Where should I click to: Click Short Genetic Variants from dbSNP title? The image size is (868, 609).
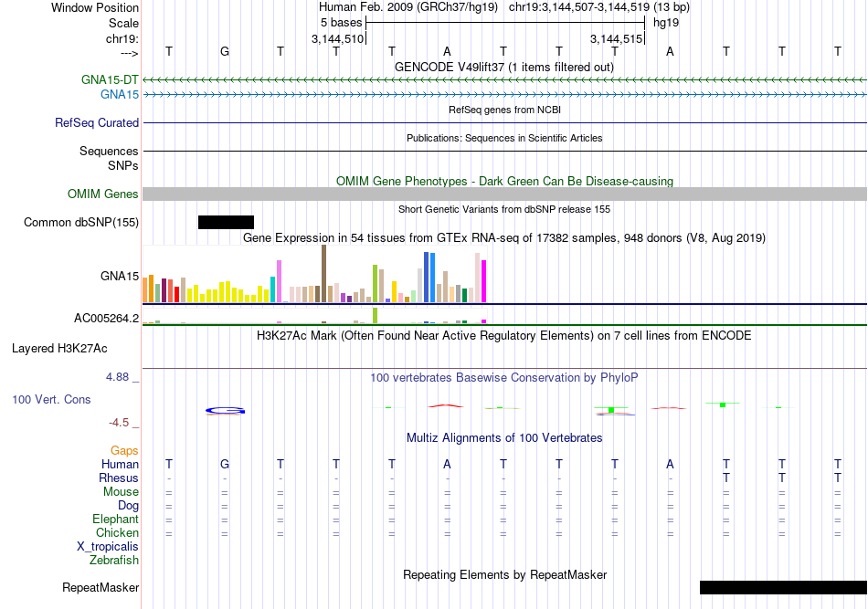(504, 209)
